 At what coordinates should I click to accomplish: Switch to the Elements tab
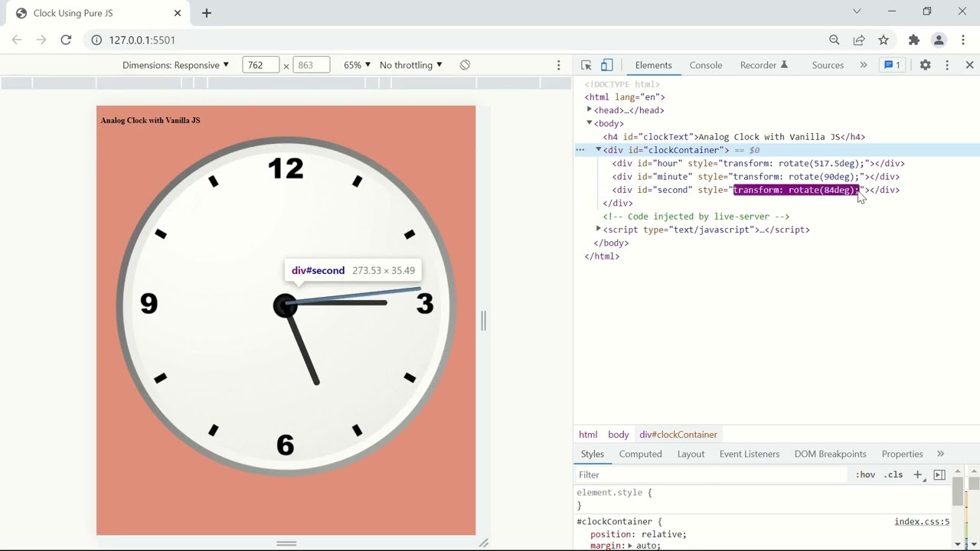point(653,65)
